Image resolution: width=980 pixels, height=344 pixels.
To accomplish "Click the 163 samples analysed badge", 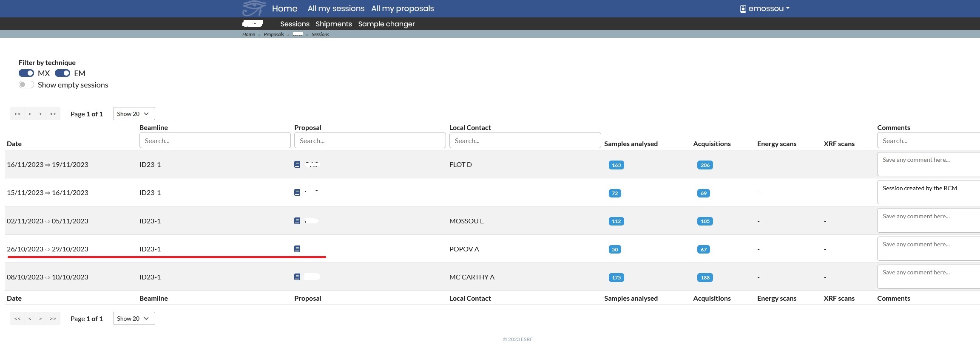I will coord(616,165).
